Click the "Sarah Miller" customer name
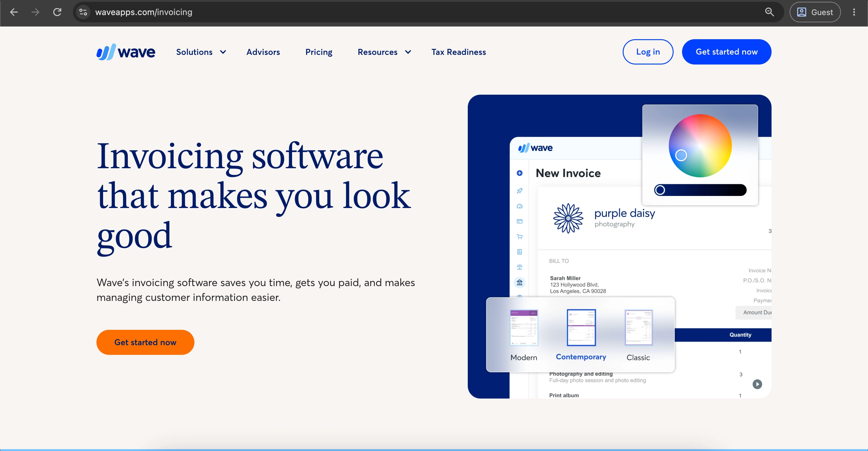Image resolution: width=868 pixels, height=451 pixels. coord(565,278)
